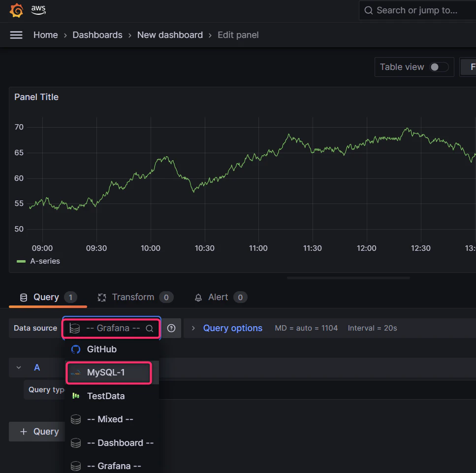Switch to the Query tab

[48, 297]
